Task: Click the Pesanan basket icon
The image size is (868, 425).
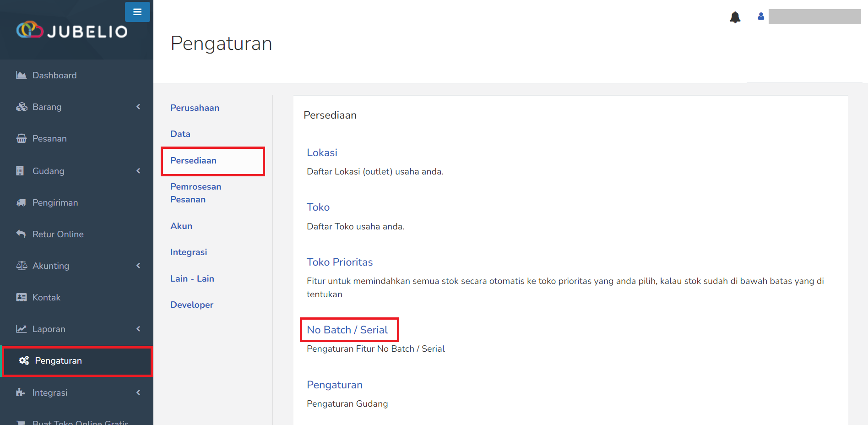Action: point(22,138)
